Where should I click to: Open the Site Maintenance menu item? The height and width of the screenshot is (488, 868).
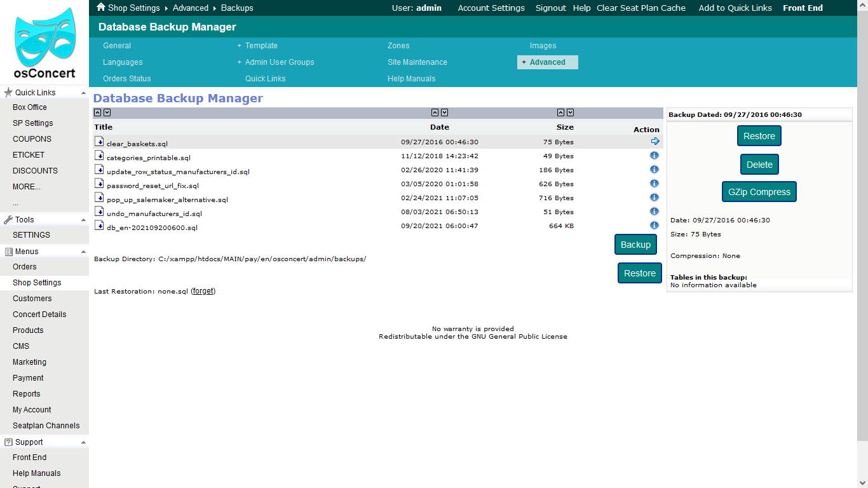[x=417, y=62]
